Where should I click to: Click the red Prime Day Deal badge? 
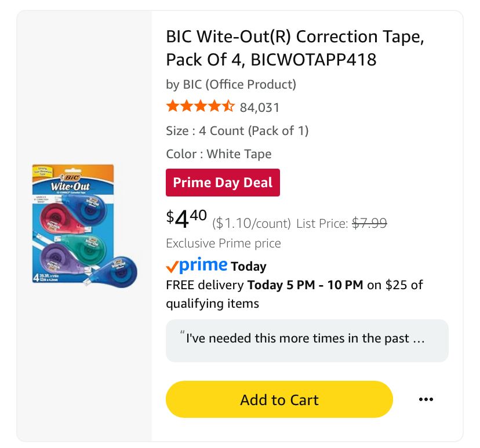coord(223,183)
